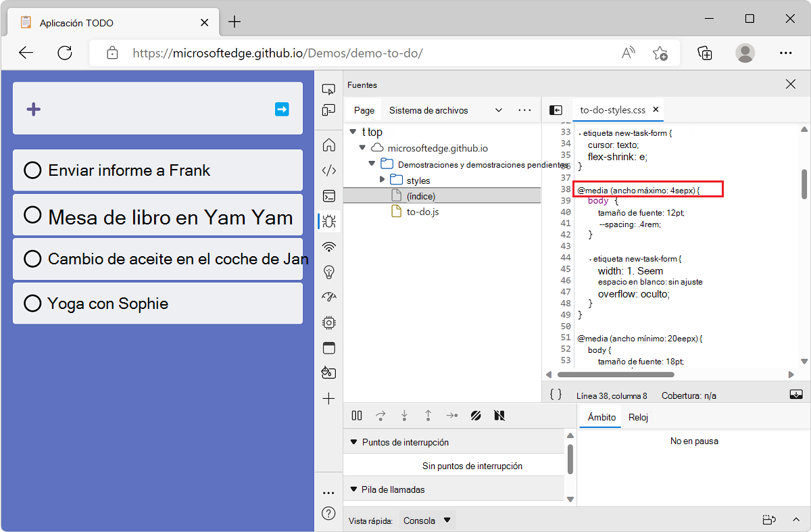Toggle pause on exceptions
This screenshot has width=811, height=532.
tap(499, 415)
